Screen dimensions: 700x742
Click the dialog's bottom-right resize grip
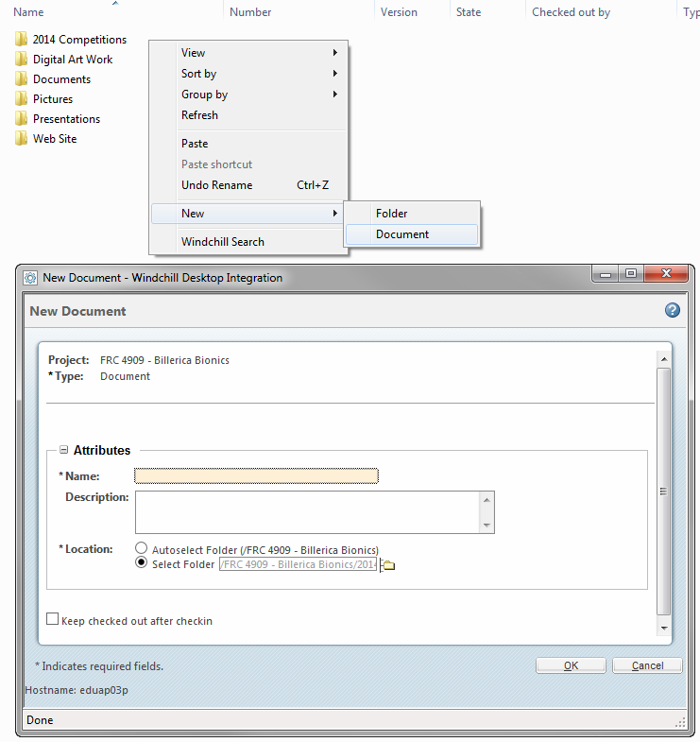(680, 721)
